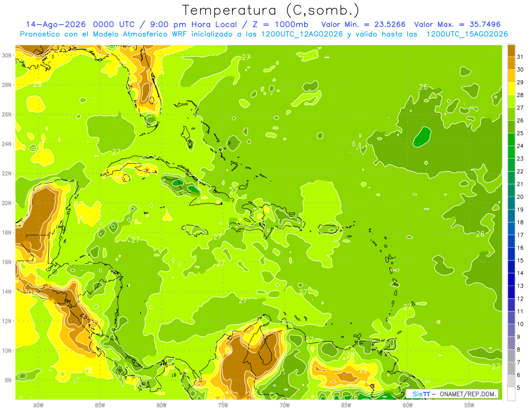Pick the green legend swatch between 24 and 25
The image size is (532, 411).
(511, 140)
